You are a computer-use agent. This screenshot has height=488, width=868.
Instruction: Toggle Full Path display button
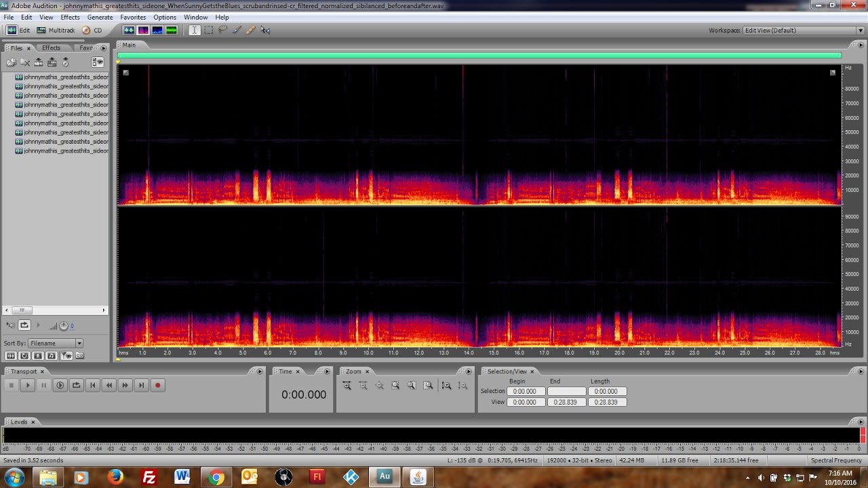click(79, 355)
